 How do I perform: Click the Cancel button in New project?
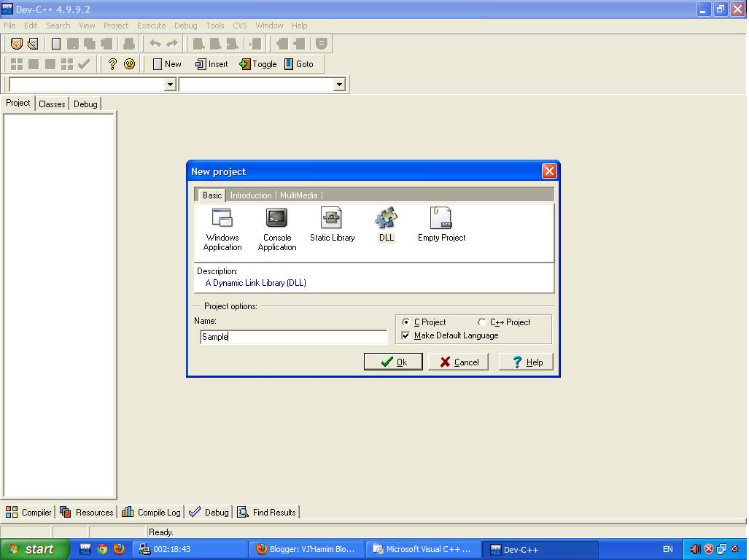click(x=459, y=362)
